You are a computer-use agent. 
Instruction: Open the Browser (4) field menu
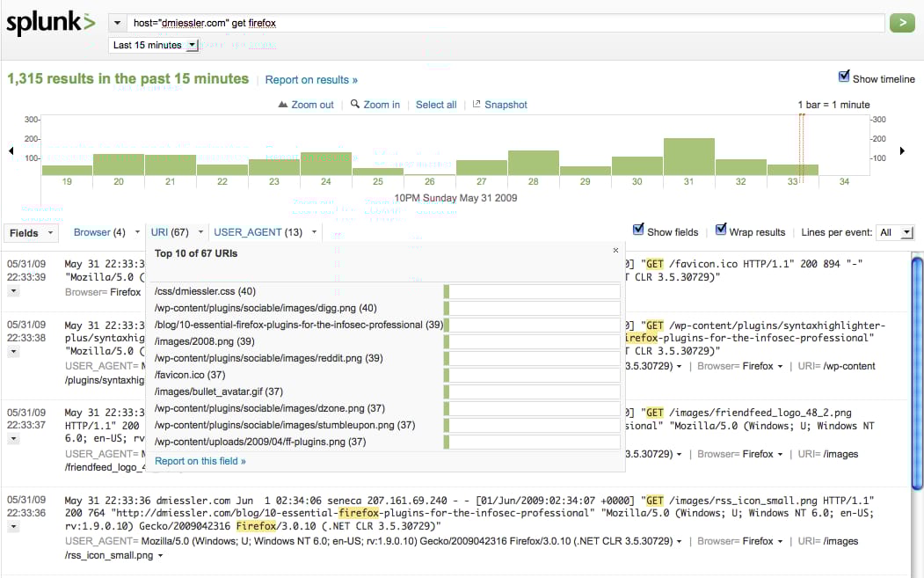99,232
